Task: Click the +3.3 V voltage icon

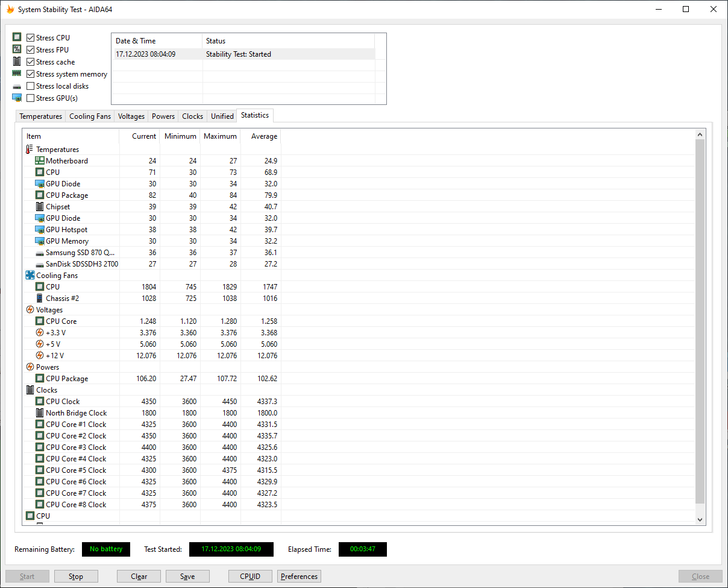Action: [40, 333]
